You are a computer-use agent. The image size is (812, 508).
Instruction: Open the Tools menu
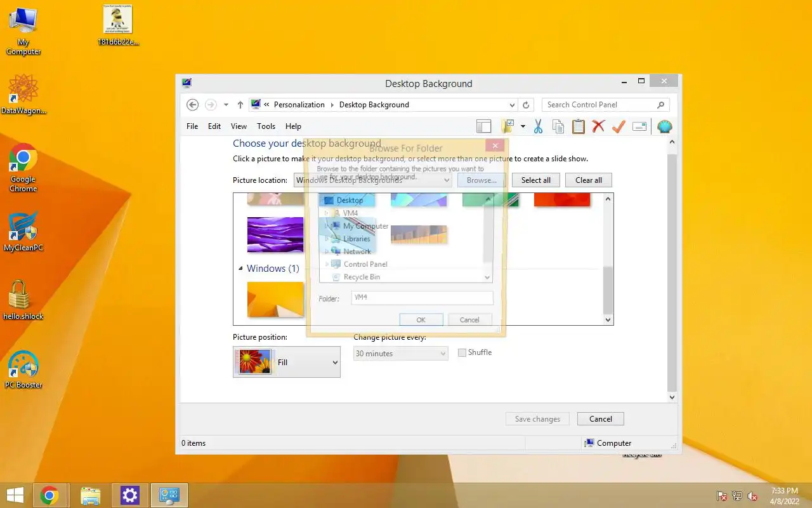[x=266, y=126]
